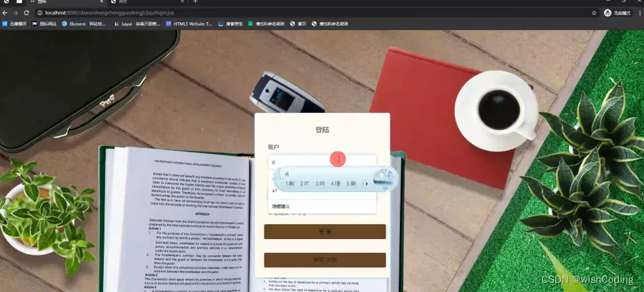Choose IME candidate 1.啊

(x=290, y=184)
